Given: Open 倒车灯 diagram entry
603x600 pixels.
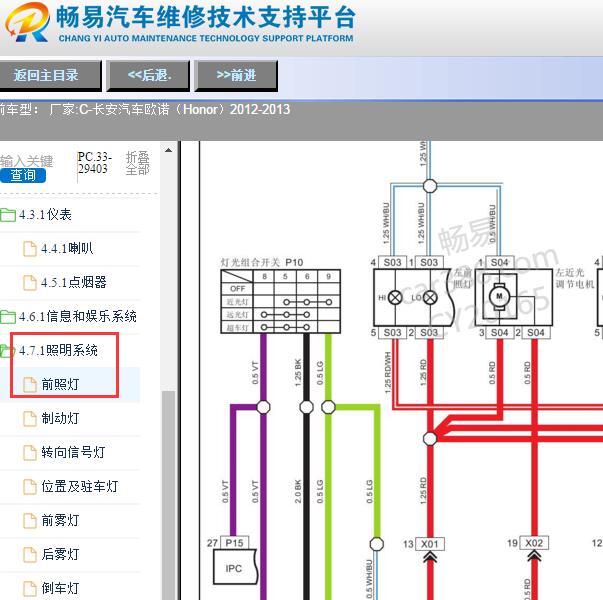Looking at the screenshot, I should point(60,588).
